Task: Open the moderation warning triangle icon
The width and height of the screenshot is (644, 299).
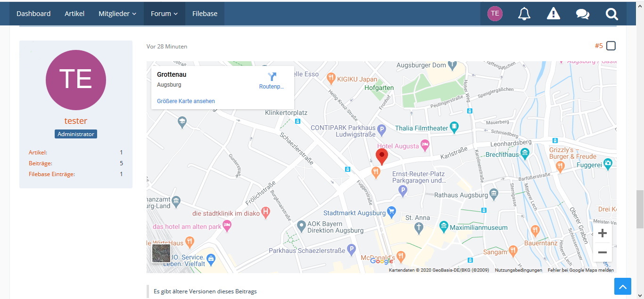Action: click(x=553, y=14)
